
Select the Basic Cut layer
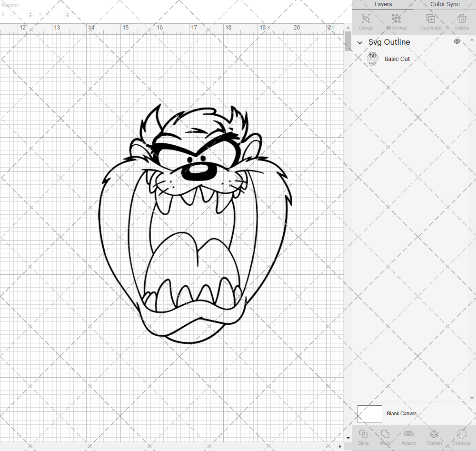[397, 59]
